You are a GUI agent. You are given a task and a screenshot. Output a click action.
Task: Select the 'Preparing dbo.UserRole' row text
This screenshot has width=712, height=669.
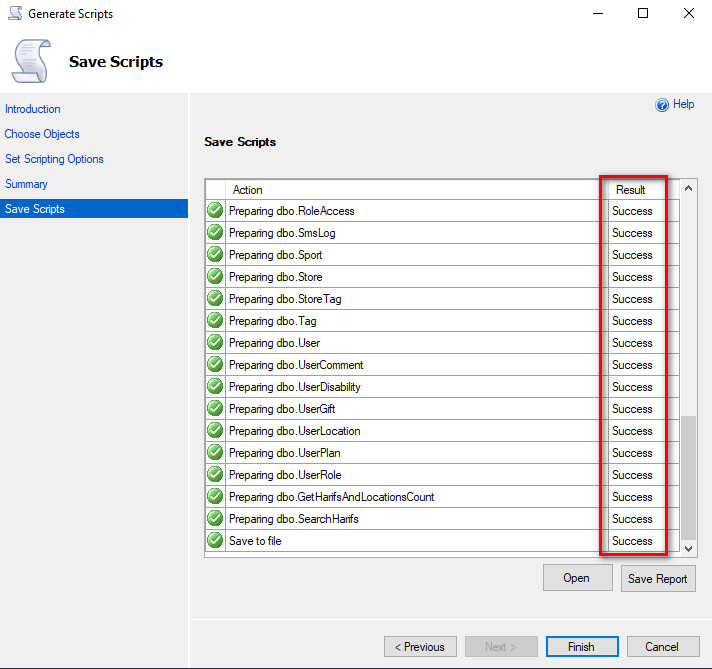point(285,475)
